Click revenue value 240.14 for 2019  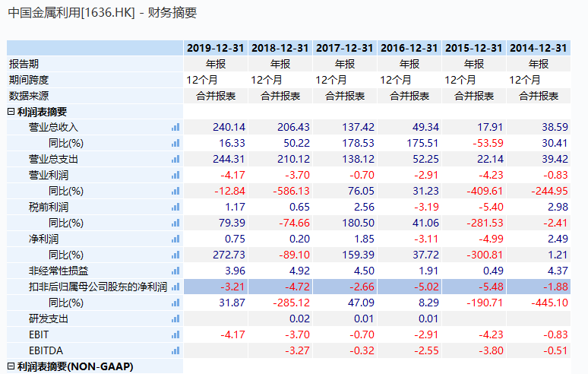[229, 127]
